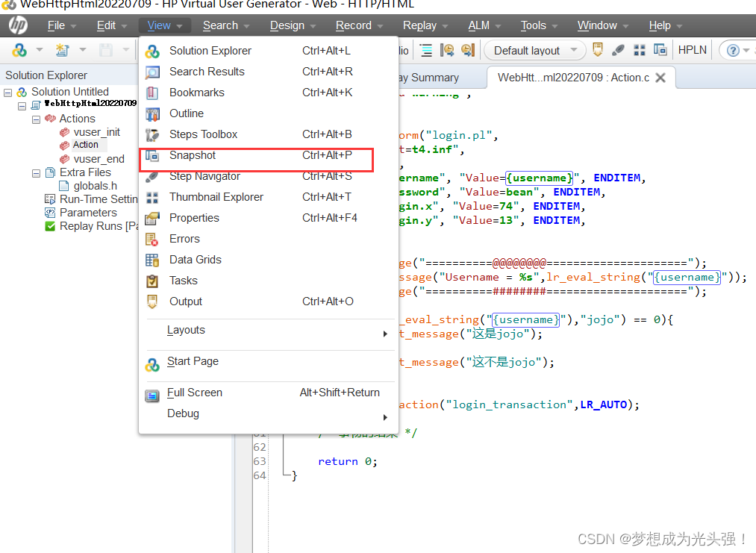
Task: Click Search Results icon in menu
Action: (152, 72)
